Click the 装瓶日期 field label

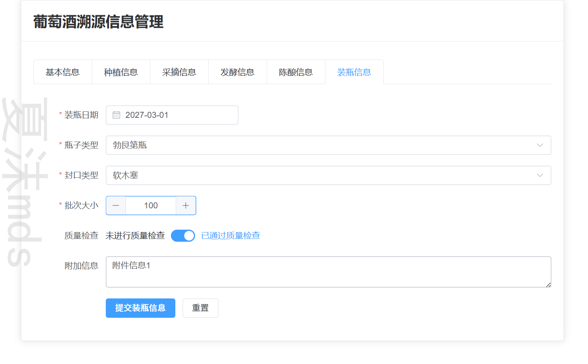pos(81,115)
